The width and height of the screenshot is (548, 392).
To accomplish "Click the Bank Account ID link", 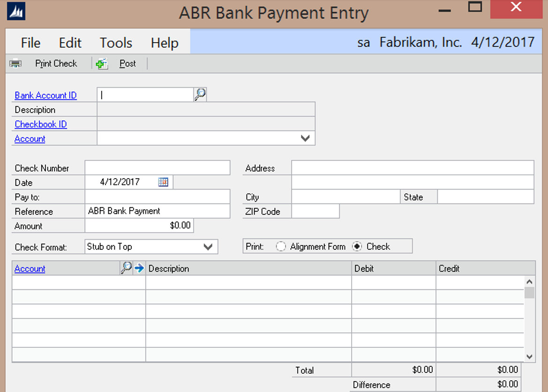I will (45, 95).
